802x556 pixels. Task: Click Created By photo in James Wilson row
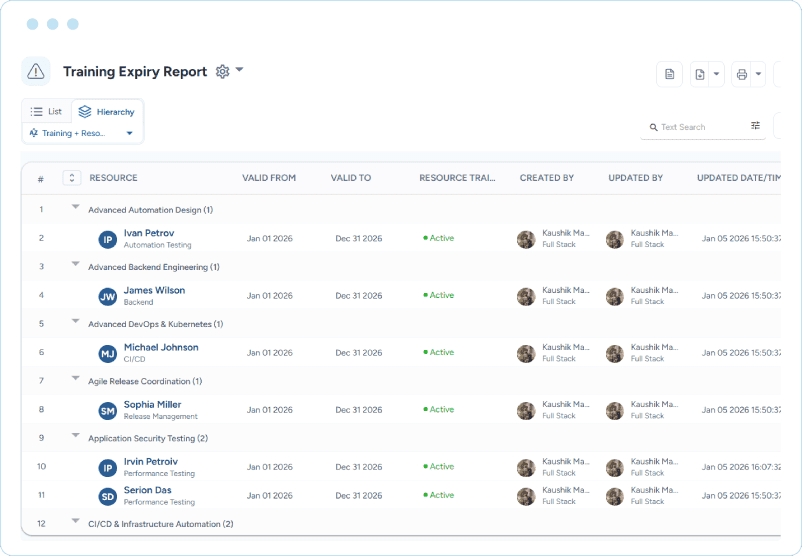(526, 297)
